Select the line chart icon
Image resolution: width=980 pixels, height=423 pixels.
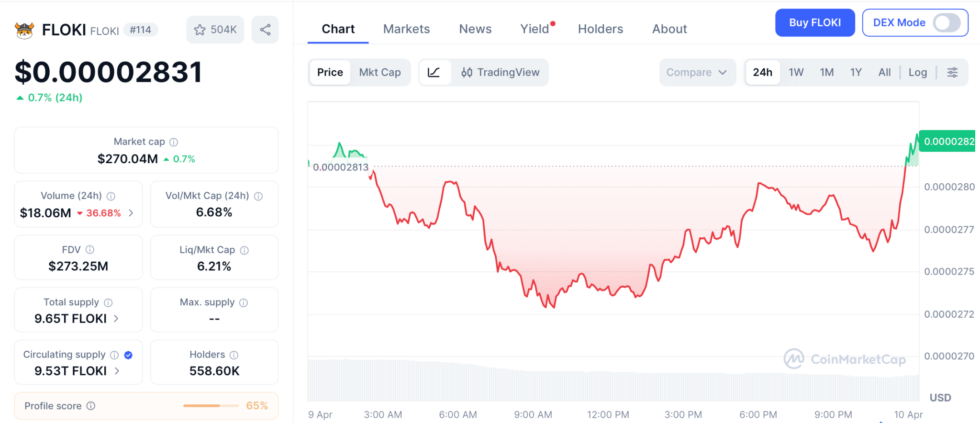(x=434, y=72)
